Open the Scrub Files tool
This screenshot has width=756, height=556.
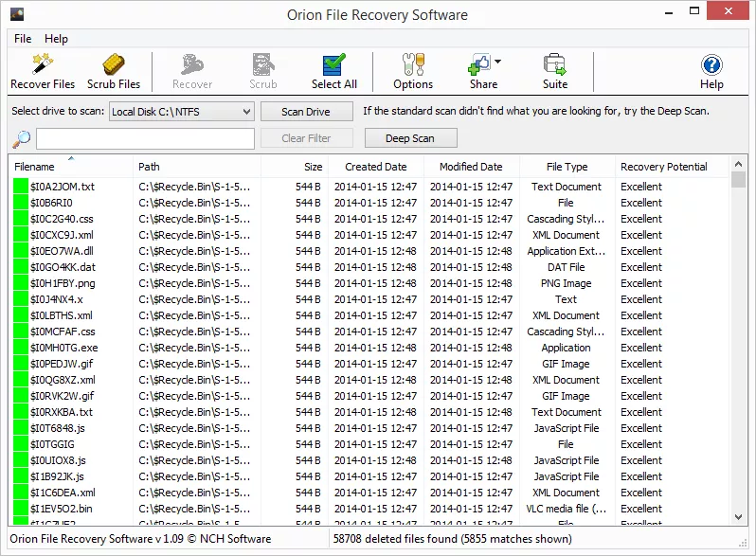[114, 65]
